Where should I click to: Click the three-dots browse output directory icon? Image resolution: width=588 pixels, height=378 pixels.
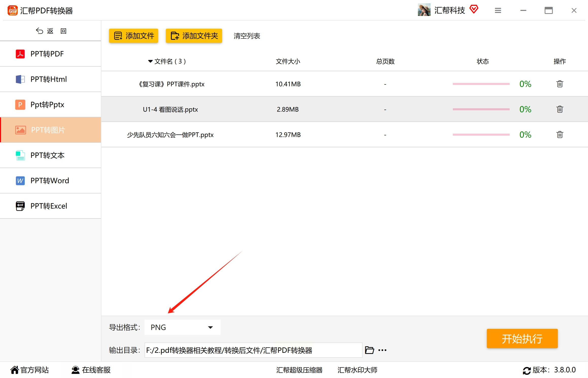click(382, 350)
